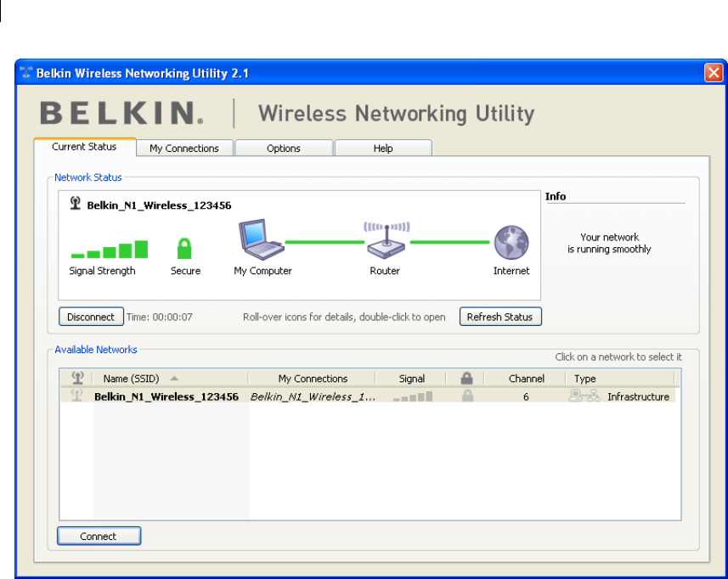Click the Signal Strength label
Image resolution: width=728 pixels, height=579 pixels.
click(102, 271)
